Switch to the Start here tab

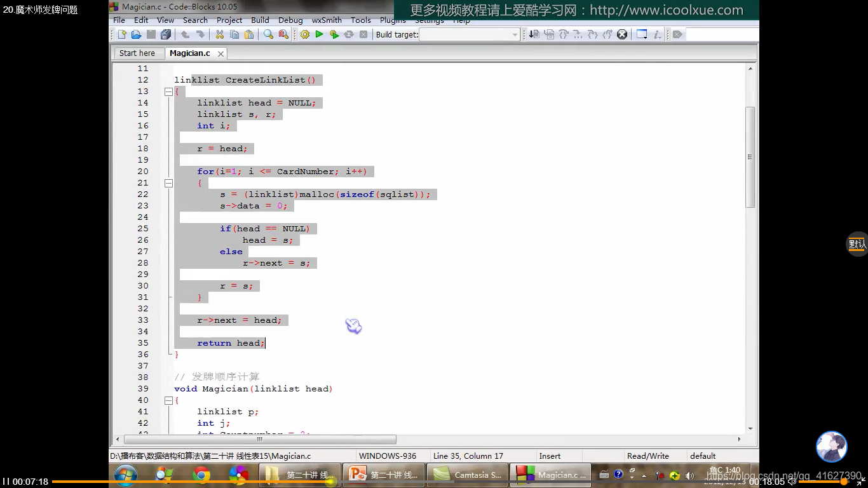click(x=137, y=53)
